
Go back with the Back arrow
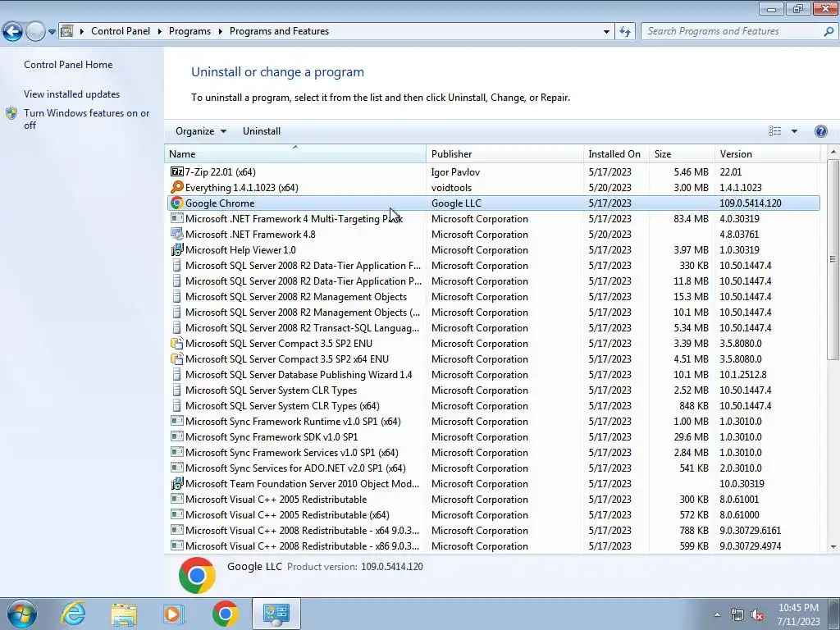click(13, 32)
